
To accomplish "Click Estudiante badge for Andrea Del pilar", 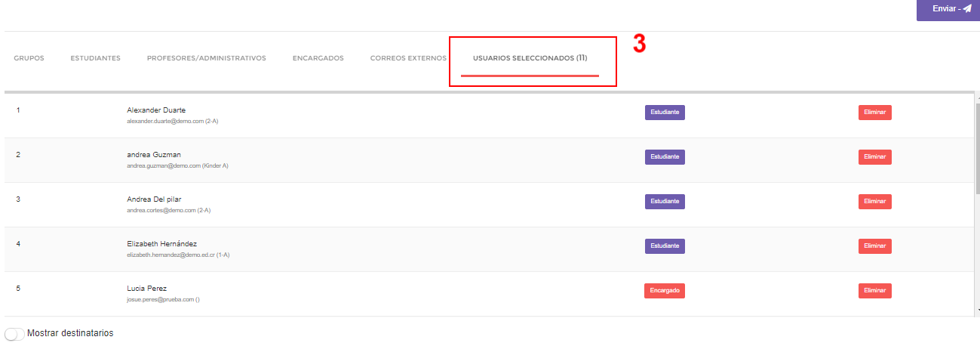I will (665, 202).
